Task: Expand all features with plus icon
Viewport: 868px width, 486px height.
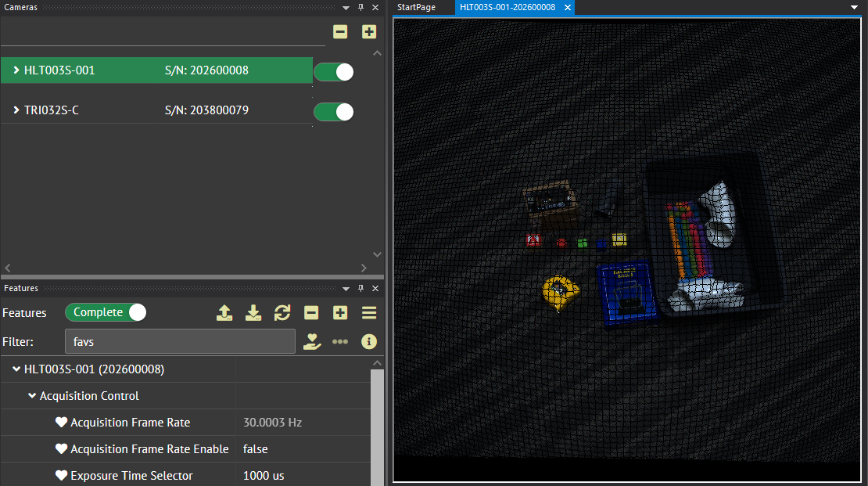Action: [340, 313]
